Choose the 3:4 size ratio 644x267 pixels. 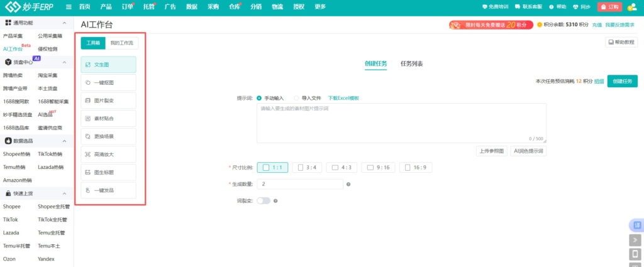point(307,168)
